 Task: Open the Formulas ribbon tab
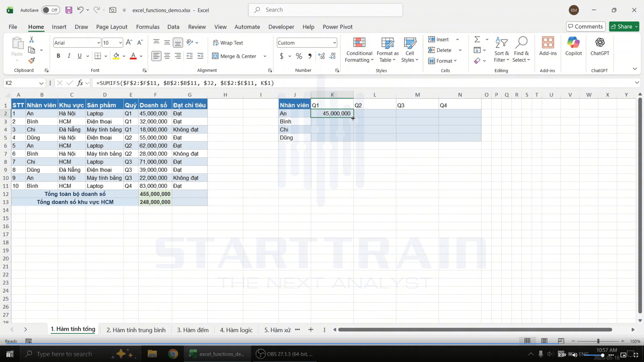(148, 27)
